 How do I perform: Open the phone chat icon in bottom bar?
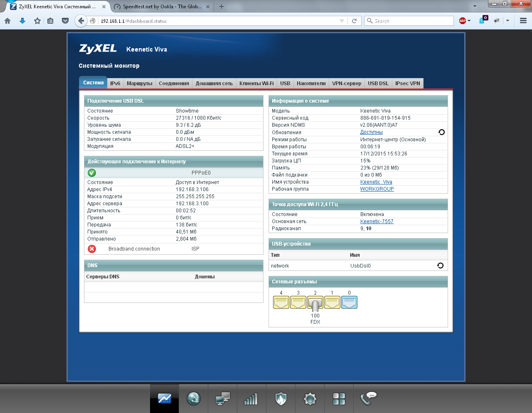pyautogui.click(x=368, y=398)
